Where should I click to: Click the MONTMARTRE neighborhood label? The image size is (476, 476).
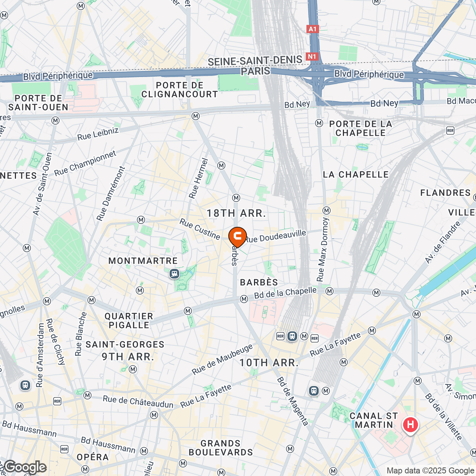[143, 261]
